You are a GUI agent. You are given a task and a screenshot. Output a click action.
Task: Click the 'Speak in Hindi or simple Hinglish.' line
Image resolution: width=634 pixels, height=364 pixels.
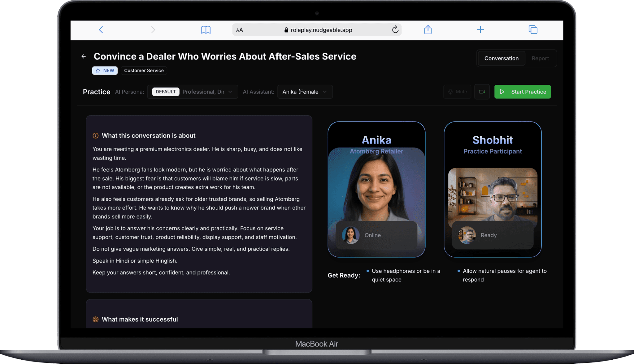[135, 261]
